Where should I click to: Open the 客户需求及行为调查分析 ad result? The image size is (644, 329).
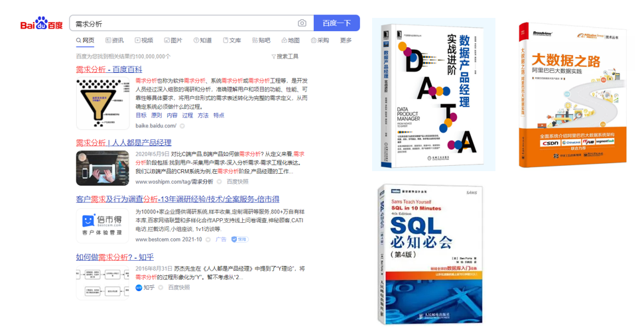click(178, 199)
